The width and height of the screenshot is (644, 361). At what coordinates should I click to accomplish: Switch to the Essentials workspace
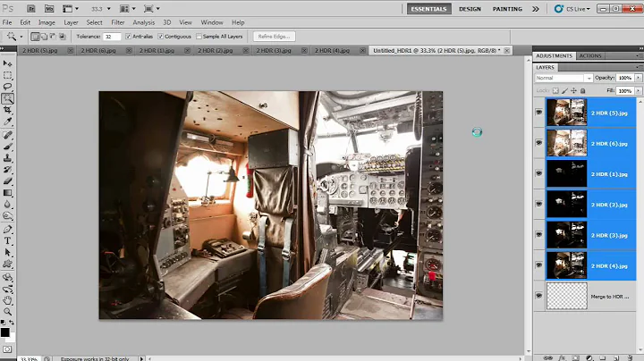pyautogui.click(x=428, y=9)
